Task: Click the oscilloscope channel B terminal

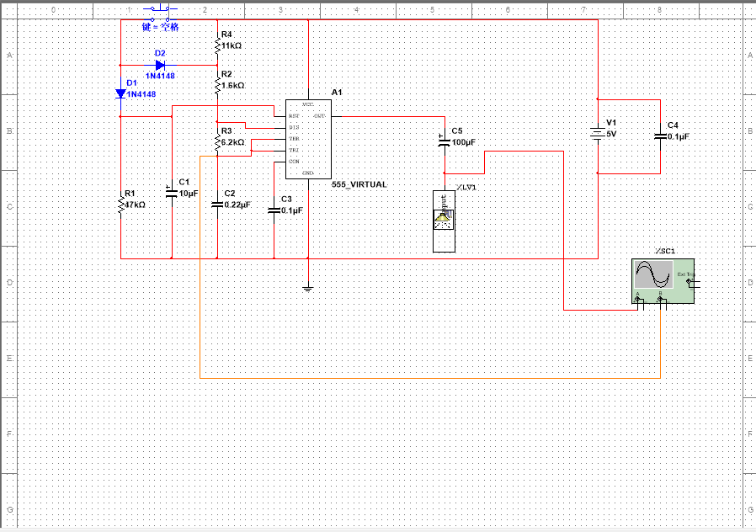Action: (661, 301)
